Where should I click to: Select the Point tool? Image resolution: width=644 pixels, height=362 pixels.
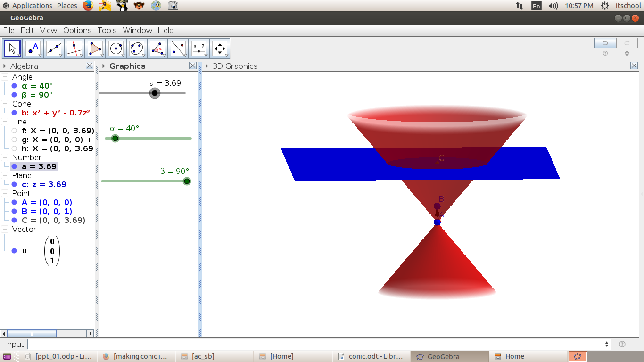[x=33, y=48]
